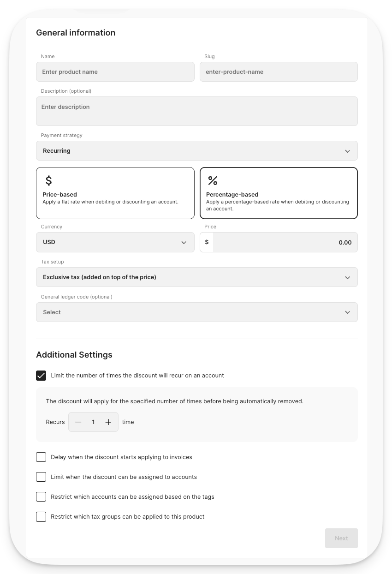Viewport: 392px width, 574px height.
Task: Select the dollar sign icon on Price-based card
Action: [49, 180]
